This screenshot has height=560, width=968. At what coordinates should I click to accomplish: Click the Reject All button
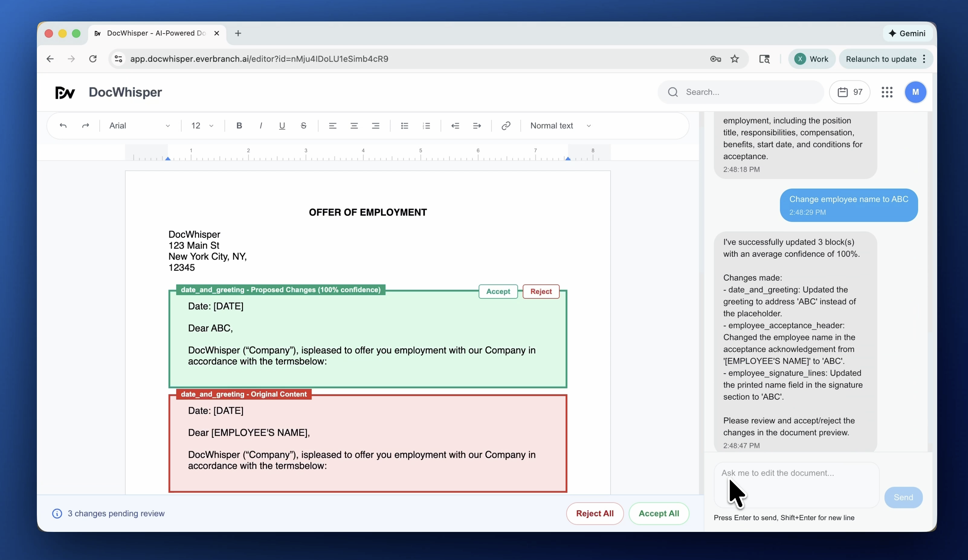(595, 513)
